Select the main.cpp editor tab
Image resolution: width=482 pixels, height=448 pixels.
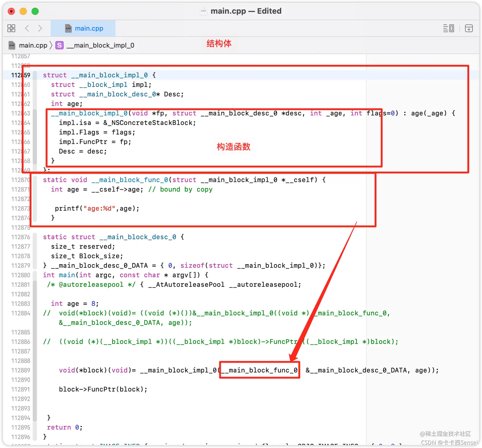(83, 28)
